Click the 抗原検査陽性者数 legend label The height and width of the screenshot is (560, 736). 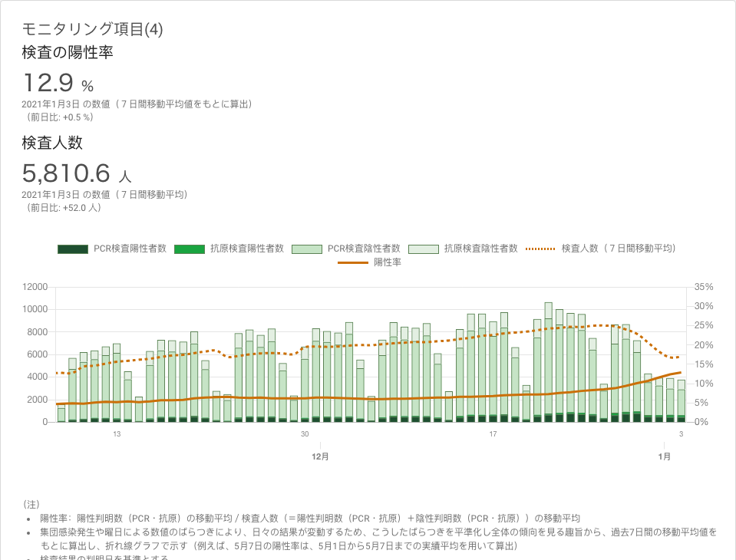tap(247, 249)
